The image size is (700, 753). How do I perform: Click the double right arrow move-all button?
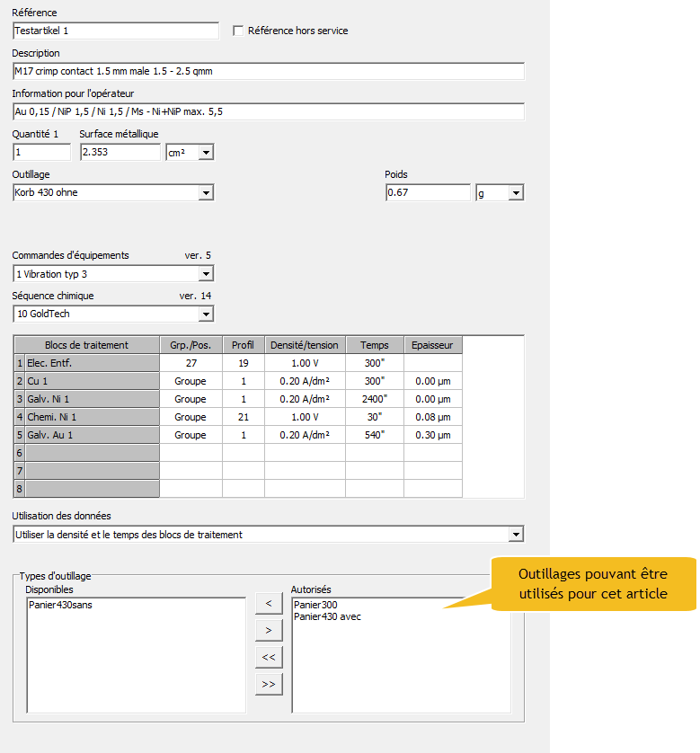pyautogui.click(x=269, y=684)
